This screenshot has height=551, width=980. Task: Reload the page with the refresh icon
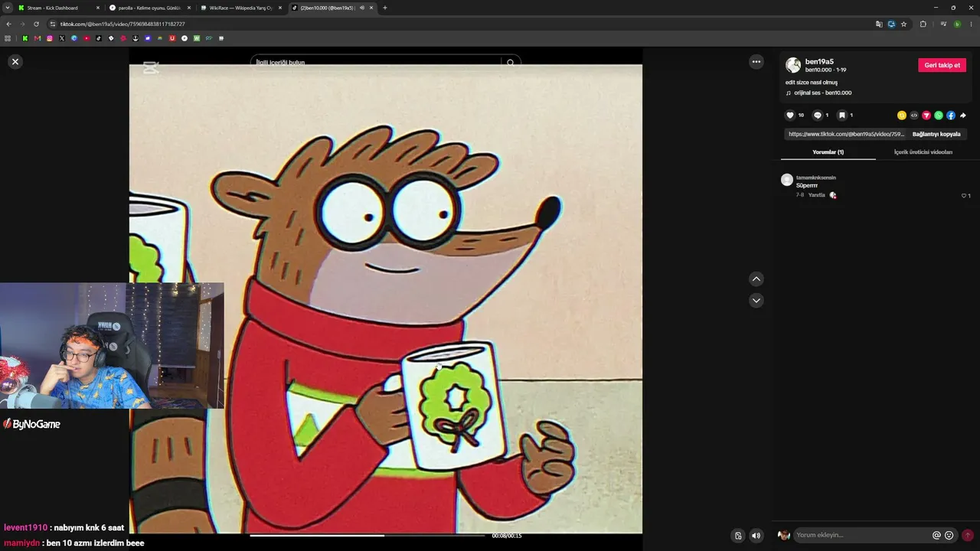(36, 24)
